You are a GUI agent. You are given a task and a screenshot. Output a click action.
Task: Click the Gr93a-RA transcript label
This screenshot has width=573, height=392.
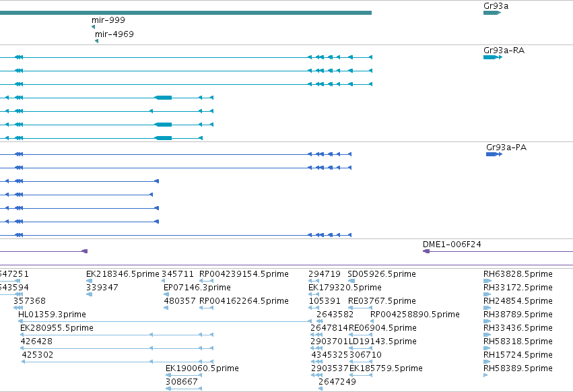pos(504,51)
